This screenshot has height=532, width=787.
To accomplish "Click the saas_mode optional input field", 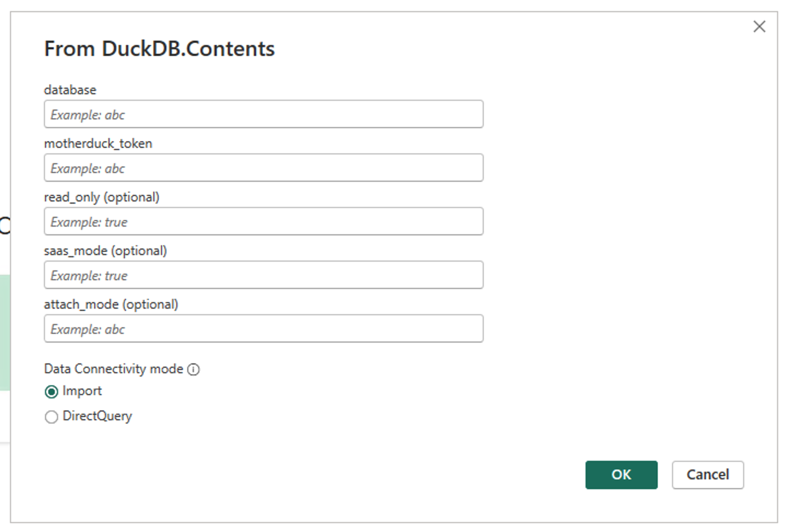I will pos(263,275).
